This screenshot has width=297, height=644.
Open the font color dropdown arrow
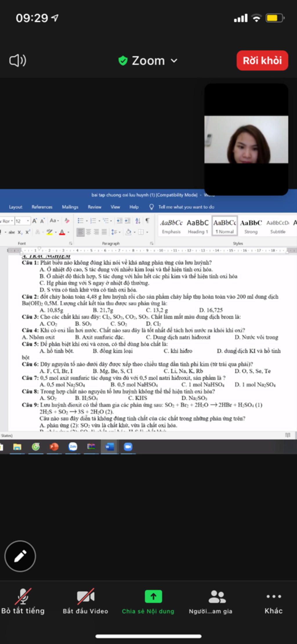point(68,232)
